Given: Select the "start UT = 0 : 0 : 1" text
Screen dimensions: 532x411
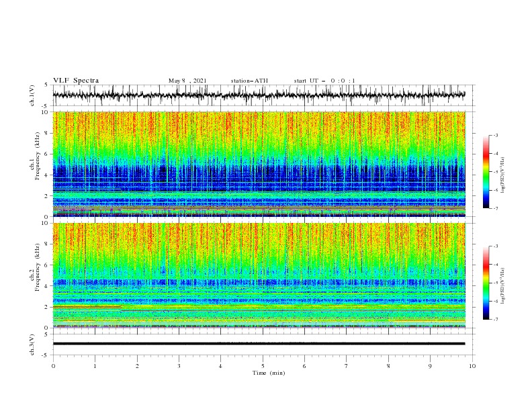Looking at the screenshot, I should tap(324, 81).
